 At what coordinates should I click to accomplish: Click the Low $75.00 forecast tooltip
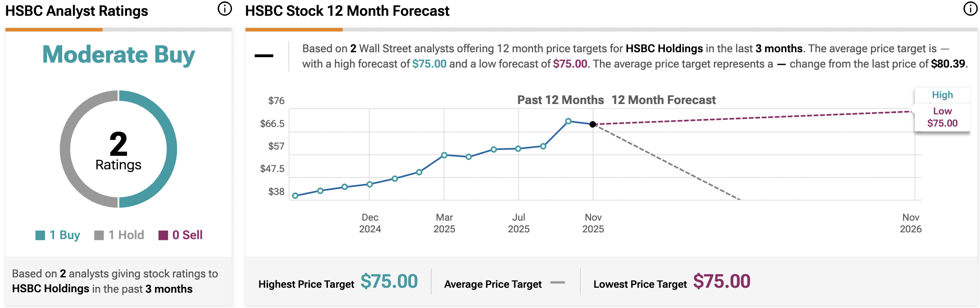[x=942, y=118]
